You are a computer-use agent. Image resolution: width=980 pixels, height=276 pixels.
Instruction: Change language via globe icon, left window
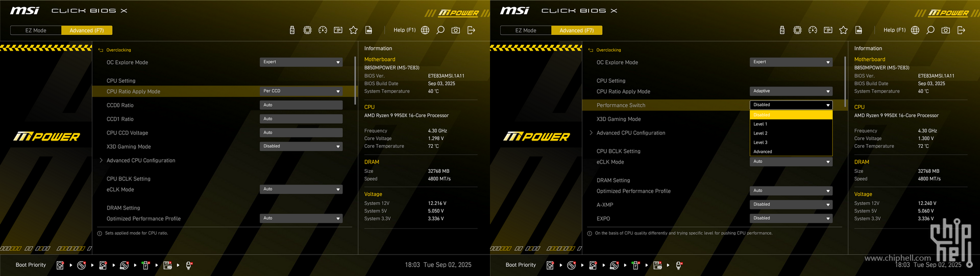pos(425,30)
